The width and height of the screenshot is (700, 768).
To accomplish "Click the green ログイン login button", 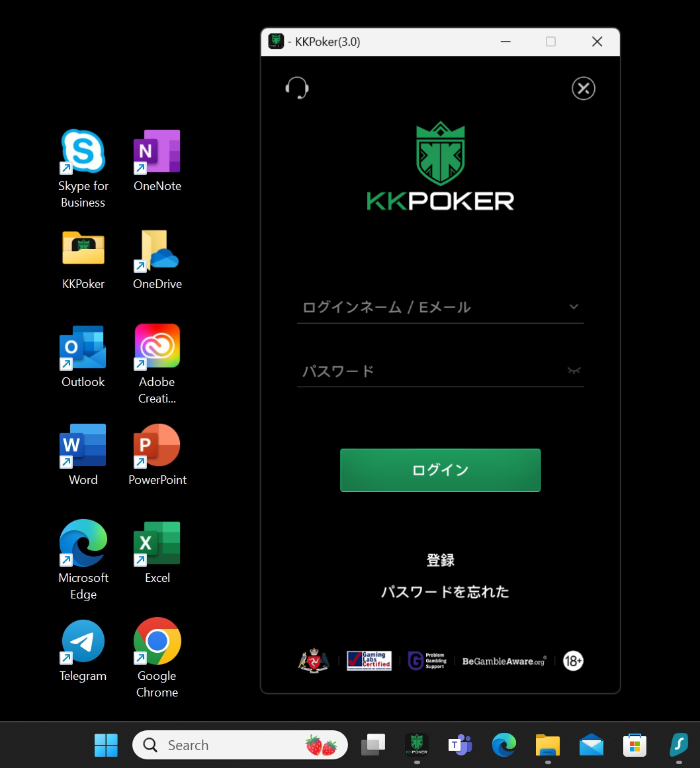I will [x=440, y=470].
